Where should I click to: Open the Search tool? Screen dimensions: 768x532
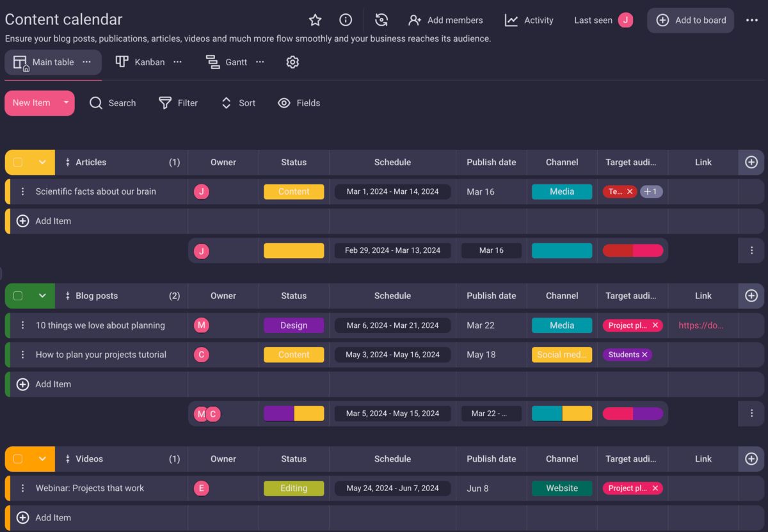(x=113, y=103)
